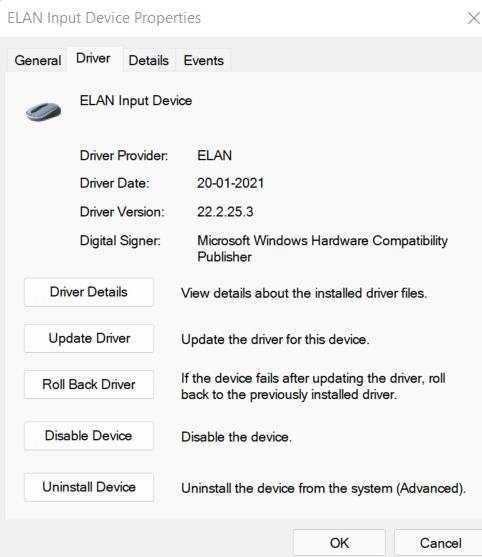The width and height of the screenshot is (482, 557).
Task: Close the ELAN Input Device Properties dialog
Action: point(473,18)
